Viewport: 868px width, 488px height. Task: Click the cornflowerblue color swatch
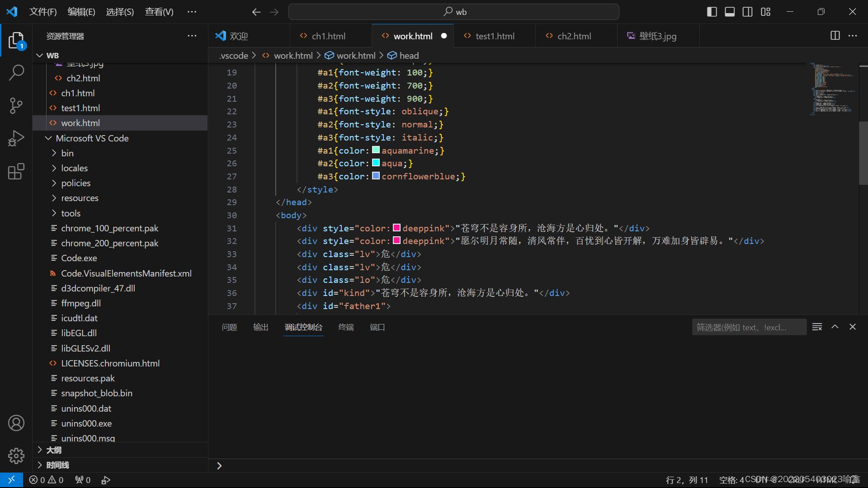click(376, 176)
